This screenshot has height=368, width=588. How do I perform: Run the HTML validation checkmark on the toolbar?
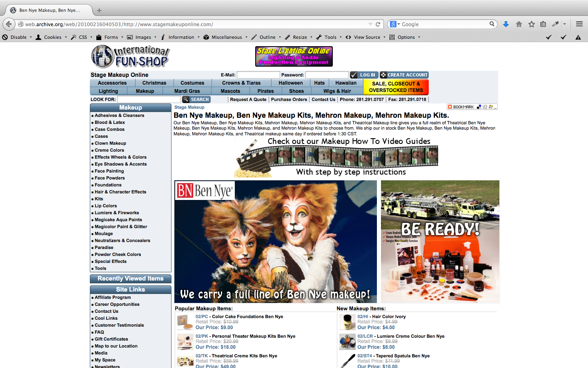tap(549, 37)
